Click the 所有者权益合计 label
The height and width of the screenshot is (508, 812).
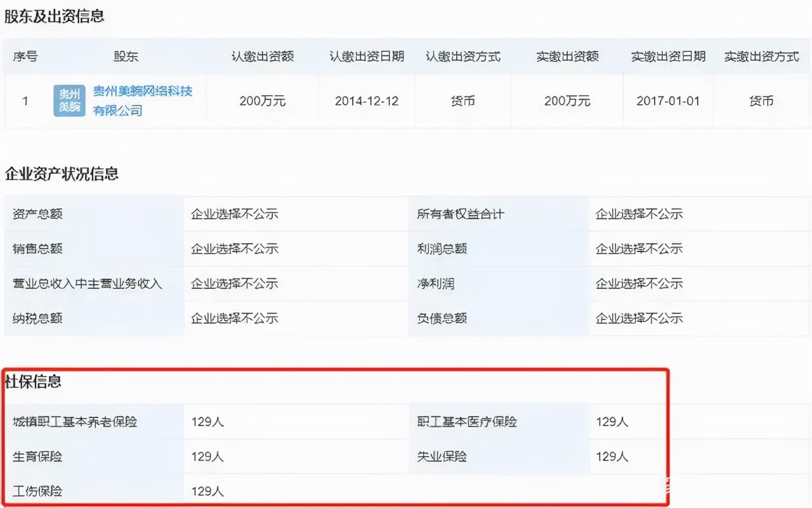coord(461,214)
